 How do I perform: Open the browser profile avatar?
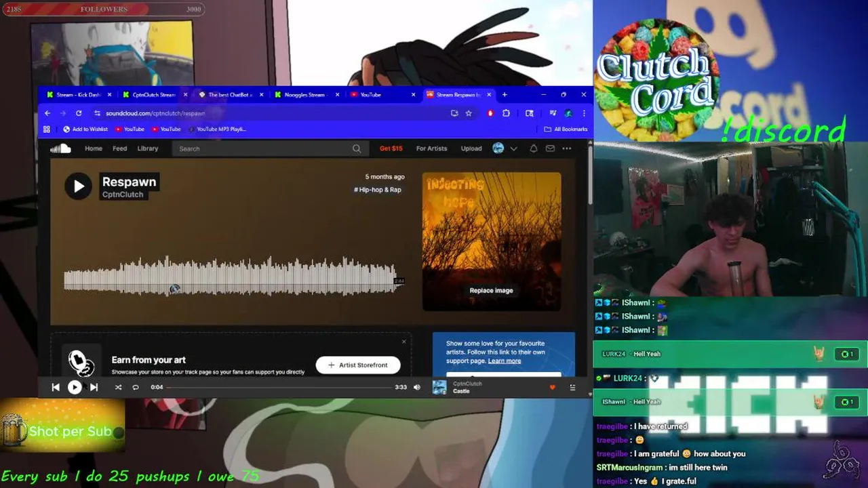pyautogui.click(x=568, y=113)
